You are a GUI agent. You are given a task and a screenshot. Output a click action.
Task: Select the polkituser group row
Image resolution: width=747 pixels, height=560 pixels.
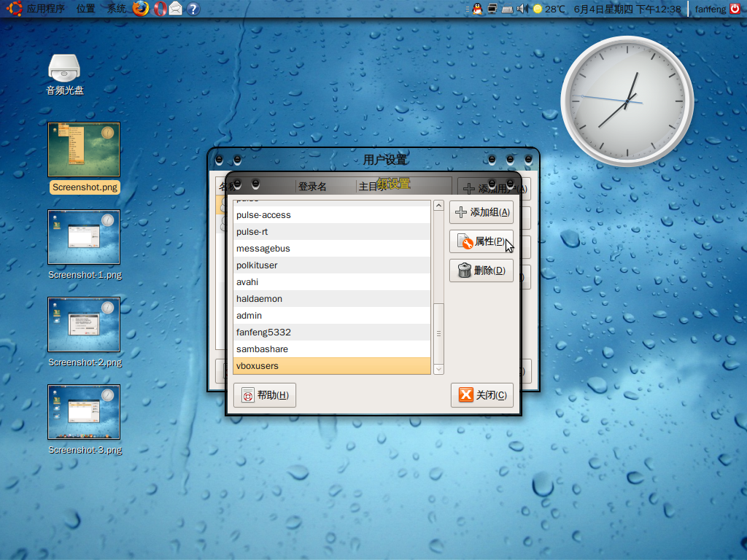pyautogui.click(x=332, y=265)
